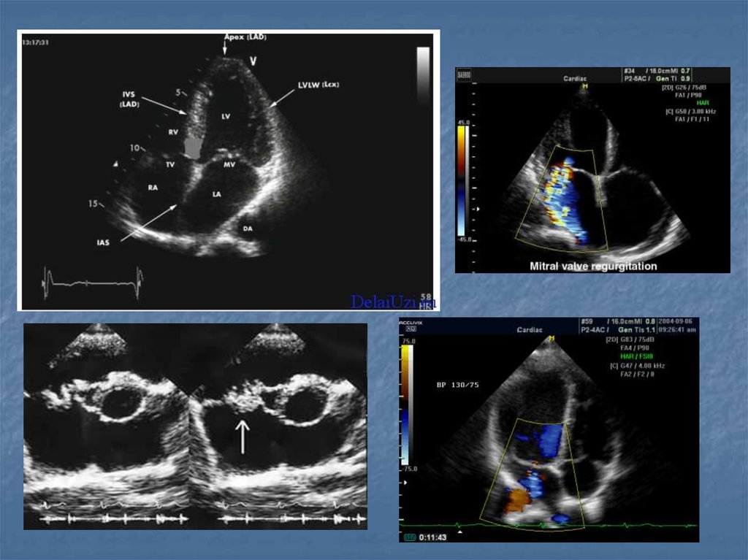Viewport: 748px width, 560px height.
Task: Click the "[2D] G83 / 75dB" setting
Action: [630, 340]
